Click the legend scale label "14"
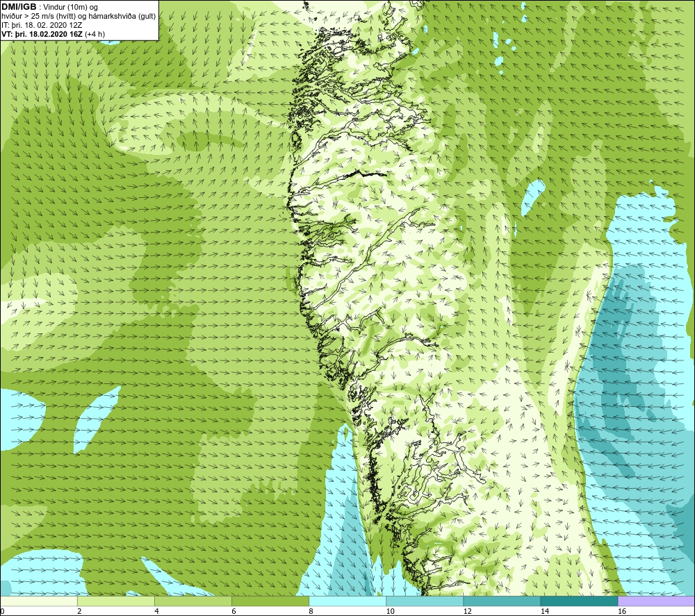The height and width of the screenshot is (616, 695). point(544,612)
